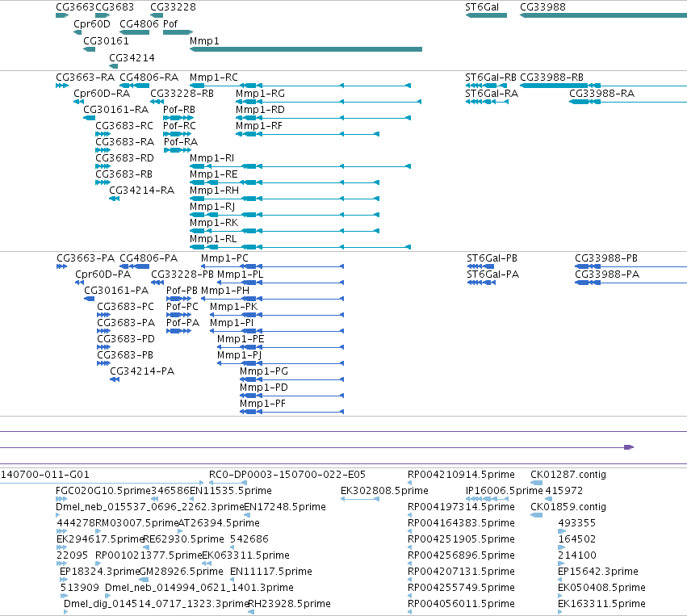The height and width of the screenshot is (616, 687).
Task: Click the RP004056011.5prime EST label
Action: click(461, 604)
